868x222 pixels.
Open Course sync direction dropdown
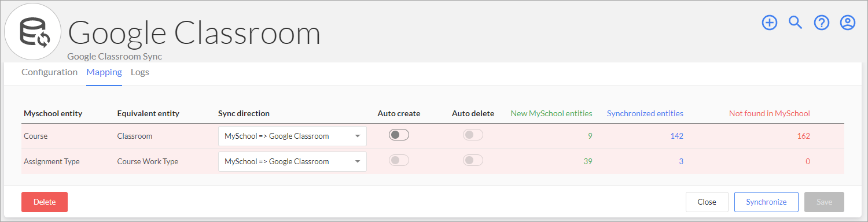click(292, 136)
